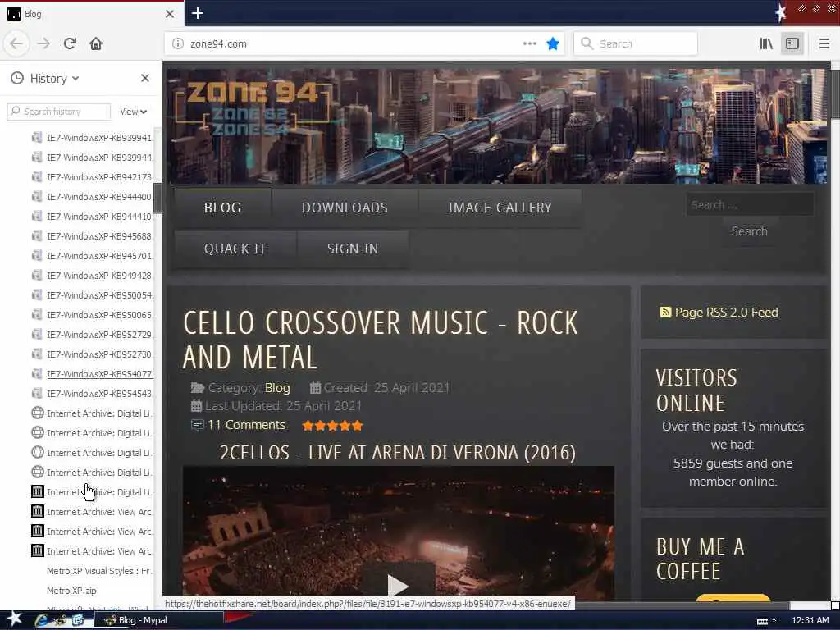The height and width of the screenshot is (630, 840).
Task: Launch Internet Explorer from quick launch
Action: pos(42,620)
